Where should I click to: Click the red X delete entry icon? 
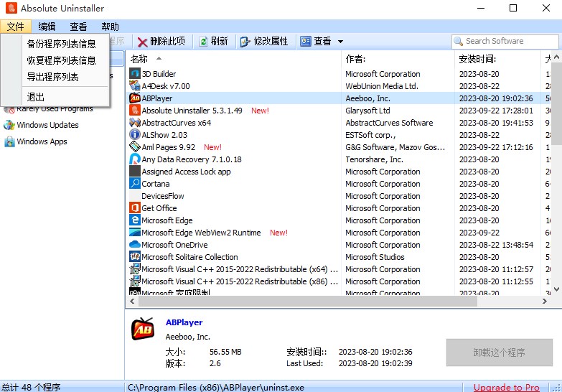tap(142, 42)
